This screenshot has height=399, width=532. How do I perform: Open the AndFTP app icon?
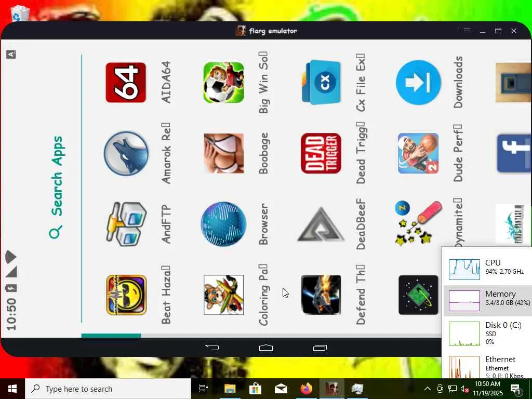pos(126,224)
